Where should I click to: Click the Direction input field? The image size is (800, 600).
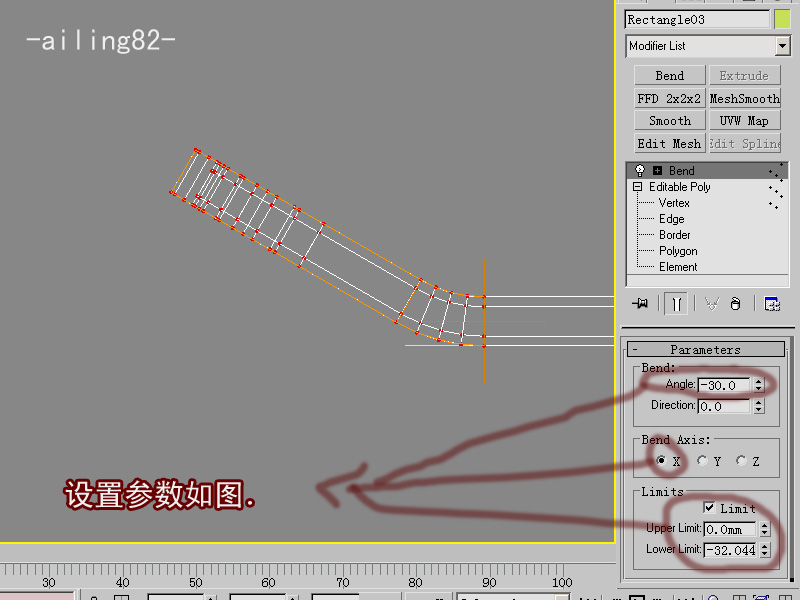[x=724, y=406]
